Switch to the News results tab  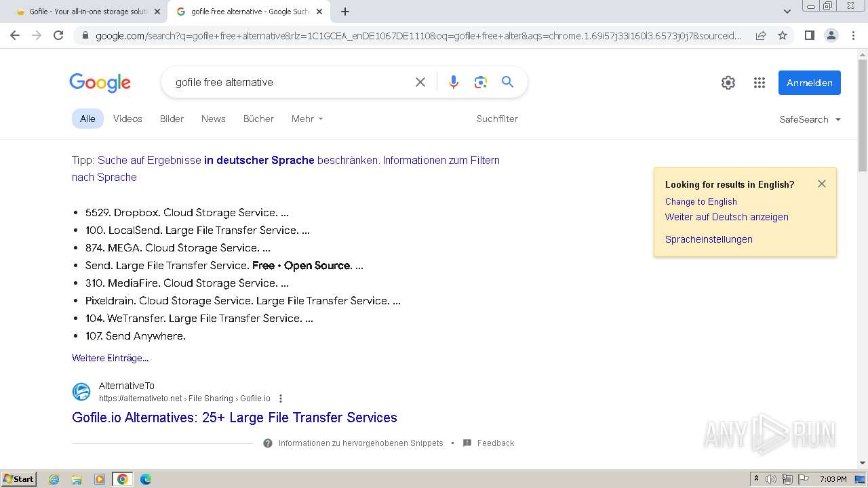pos(213,119)
